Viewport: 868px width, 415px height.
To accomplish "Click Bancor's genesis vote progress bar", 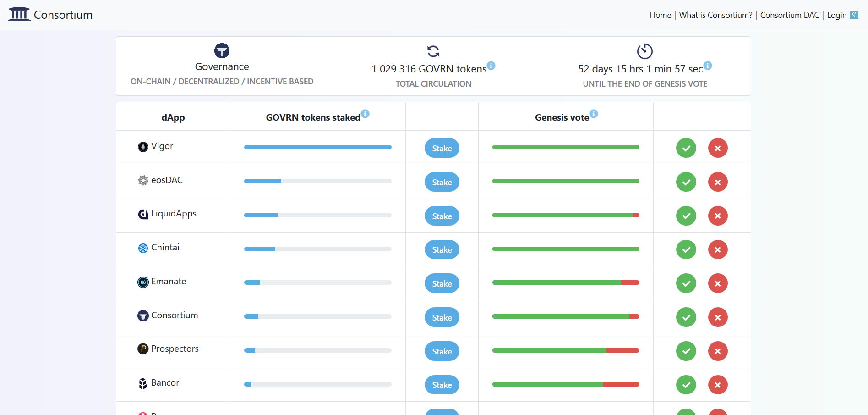I will 566,384.
